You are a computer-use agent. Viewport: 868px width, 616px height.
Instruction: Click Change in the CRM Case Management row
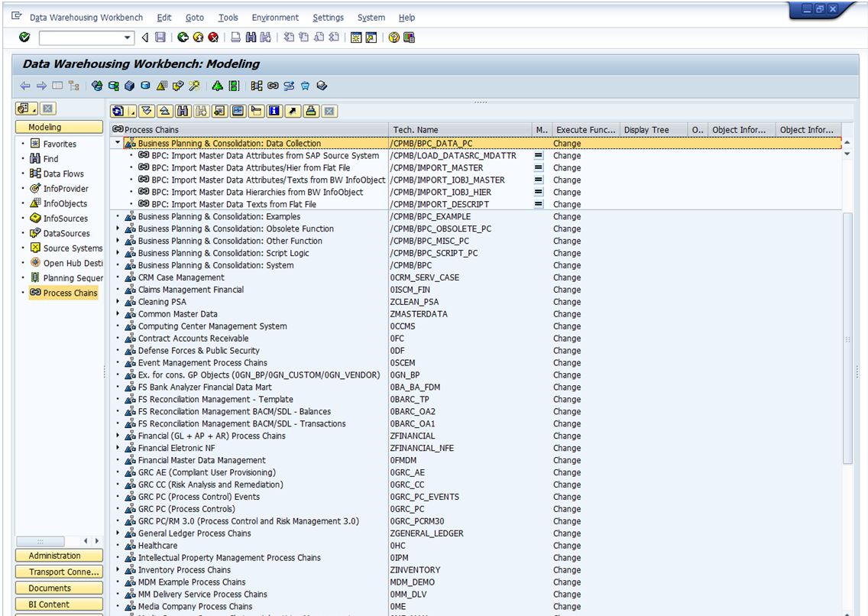(x=567, y=277)
